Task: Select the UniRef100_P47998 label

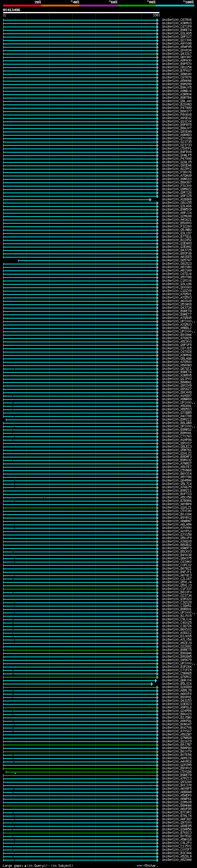Action: (177, 159)
